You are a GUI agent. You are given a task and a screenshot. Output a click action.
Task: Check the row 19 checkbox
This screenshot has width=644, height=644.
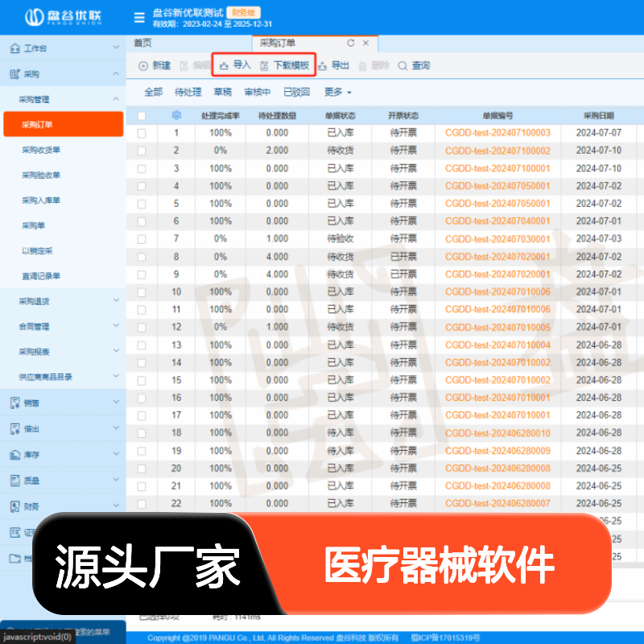tap(142, 451)
